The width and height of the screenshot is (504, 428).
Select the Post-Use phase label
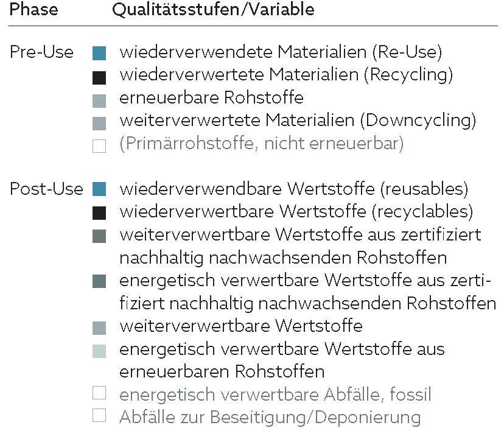[x=46, y=189]
